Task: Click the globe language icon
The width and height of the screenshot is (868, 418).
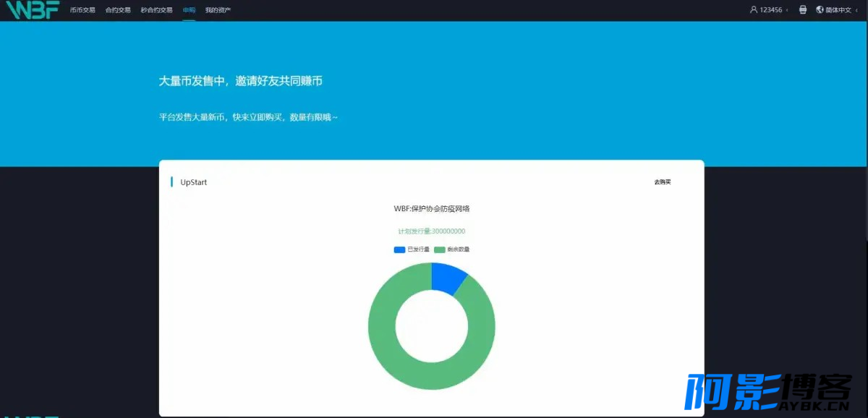Action: (x=820, y=10)
